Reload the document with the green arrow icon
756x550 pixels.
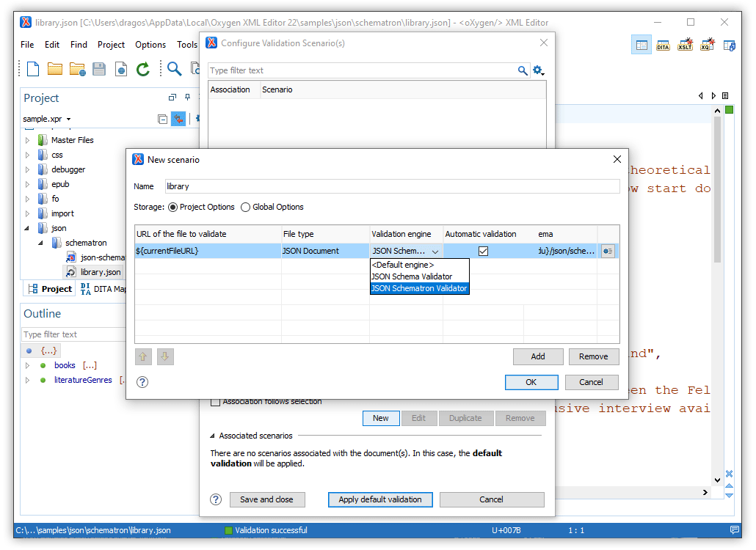142,70
